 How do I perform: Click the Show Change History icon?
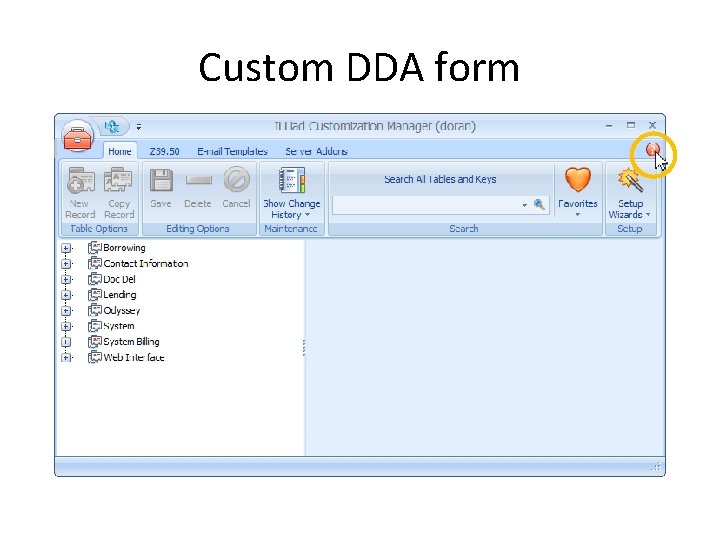[x=292, y=180]
